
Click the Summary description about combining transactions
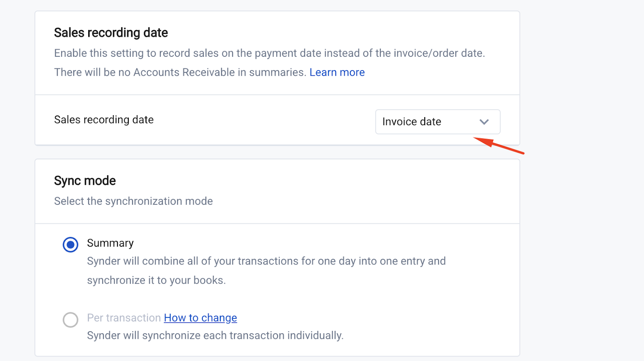pyautogui.click(x=266, y=261)
